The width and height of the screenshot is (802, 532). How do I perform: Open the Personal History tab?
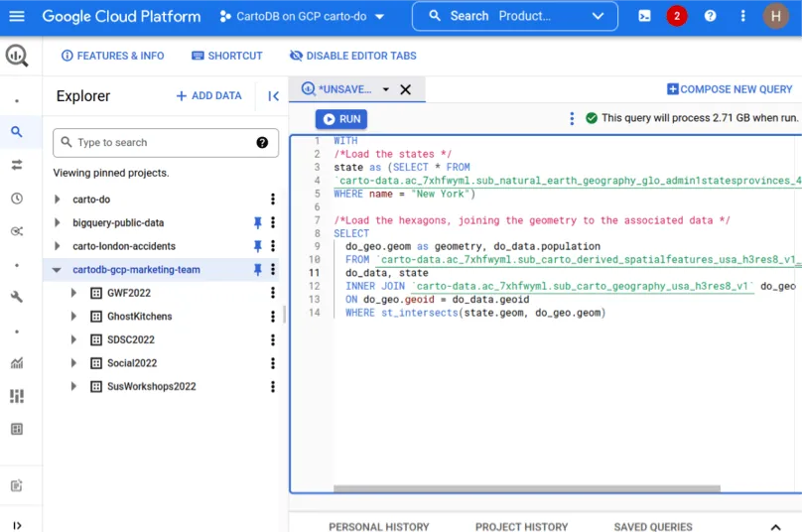pyautogui.click(x=379, y=526)
